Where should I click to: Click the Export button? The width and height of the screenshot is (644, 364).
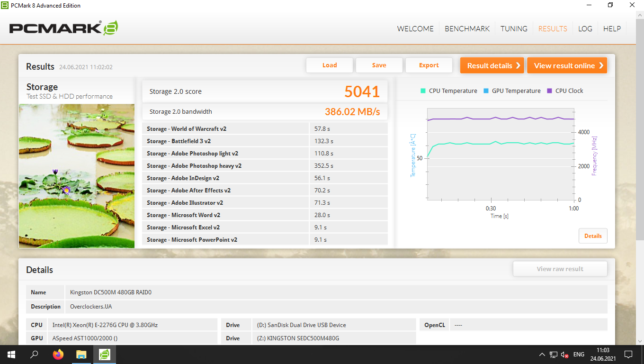pos(429,65)
